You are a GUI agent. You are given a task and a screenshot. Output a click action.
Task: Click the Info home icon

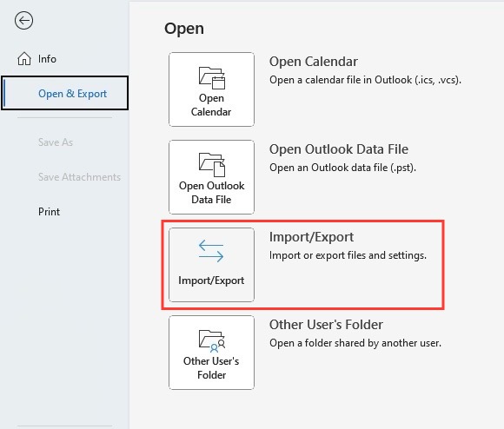pyautogui.click(x=24, y=59)
